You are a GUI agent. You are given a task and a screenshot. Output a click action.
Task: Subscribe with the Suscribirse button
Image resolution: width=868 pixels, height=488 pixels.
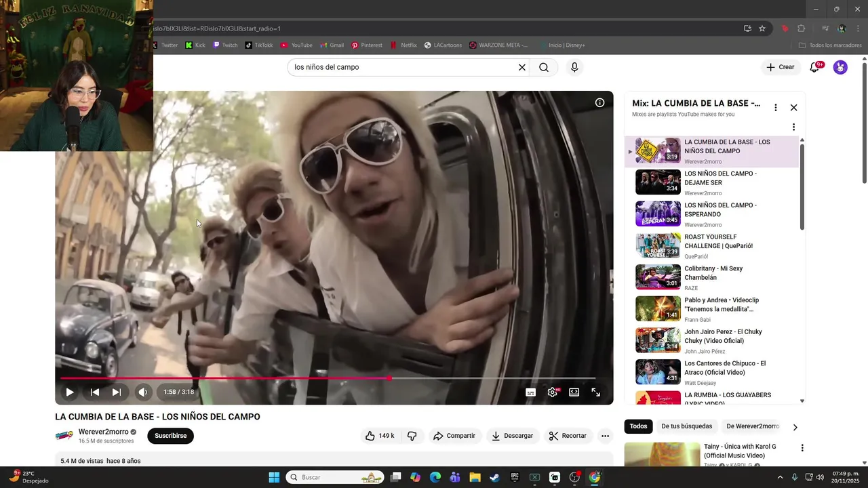(x=170, y=436)
